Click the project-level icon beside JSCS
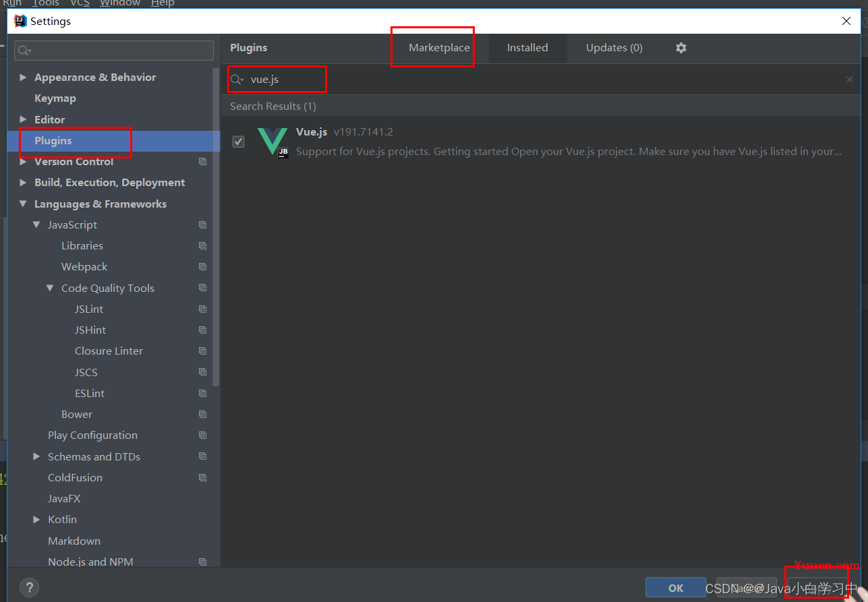Screen dimensions: 868x602 point(202,372)
